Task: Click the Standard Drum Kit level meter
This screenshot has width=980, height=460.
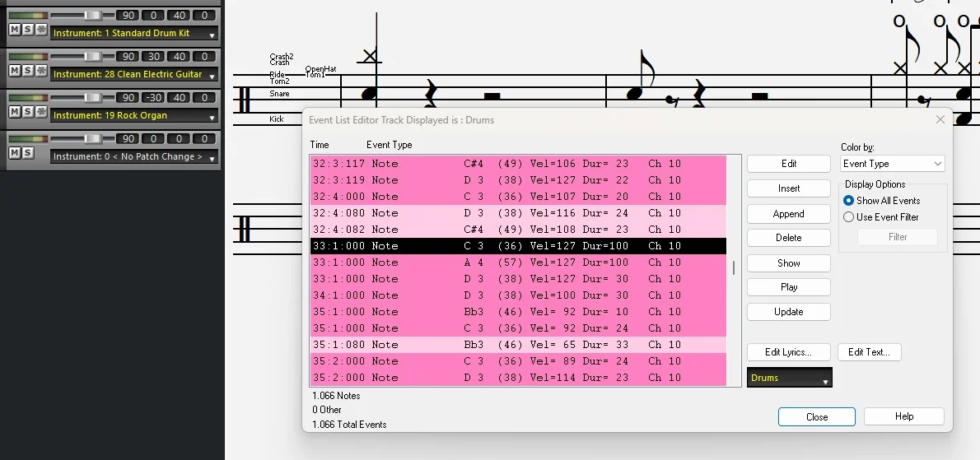Action: pos(28,15)
